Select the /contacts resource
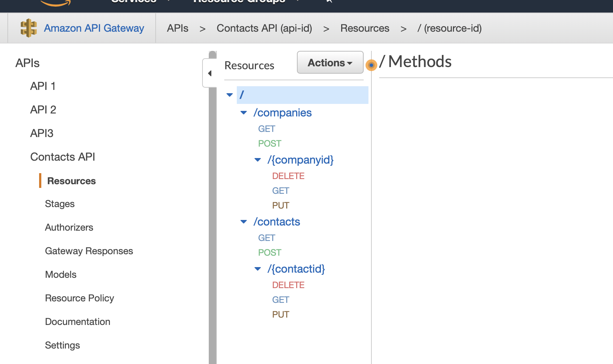 click(x=277, y=222)
